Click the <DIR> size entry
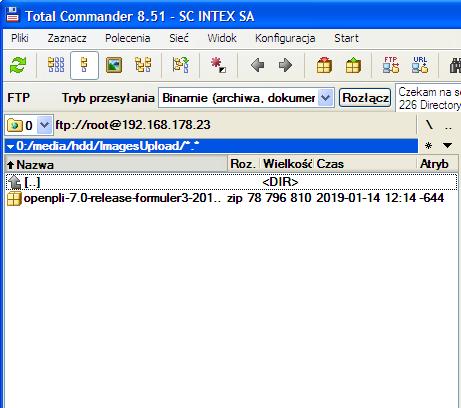The width and height of the screenshot is (461, 408). point(280,182)
